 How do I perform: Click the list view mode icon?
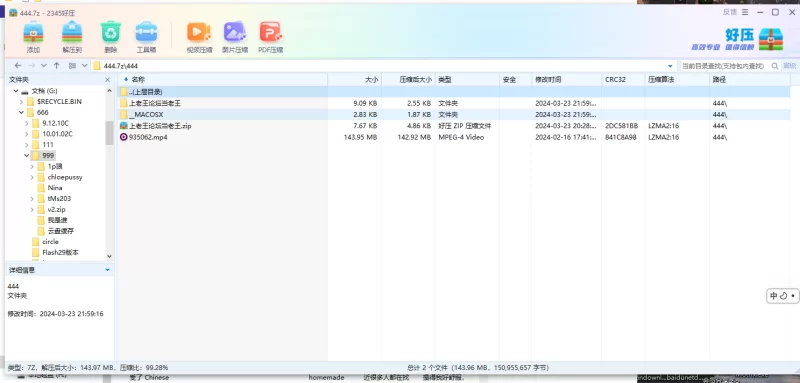tap(72, 66)
